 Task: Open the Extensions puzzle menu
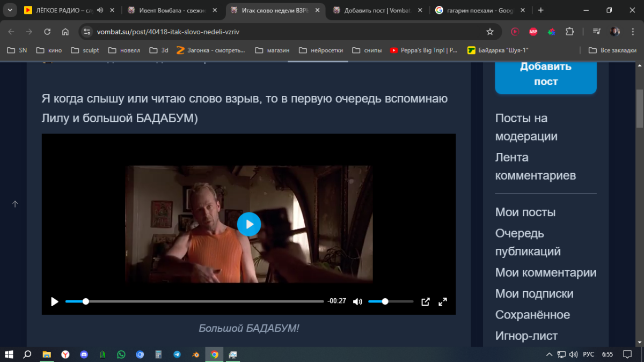pos(570,32)
